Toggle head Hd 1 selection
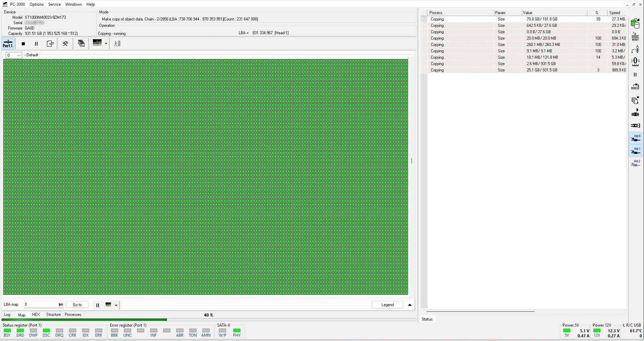Viewport: 644px width, 341px height. (x=636, y=151)
